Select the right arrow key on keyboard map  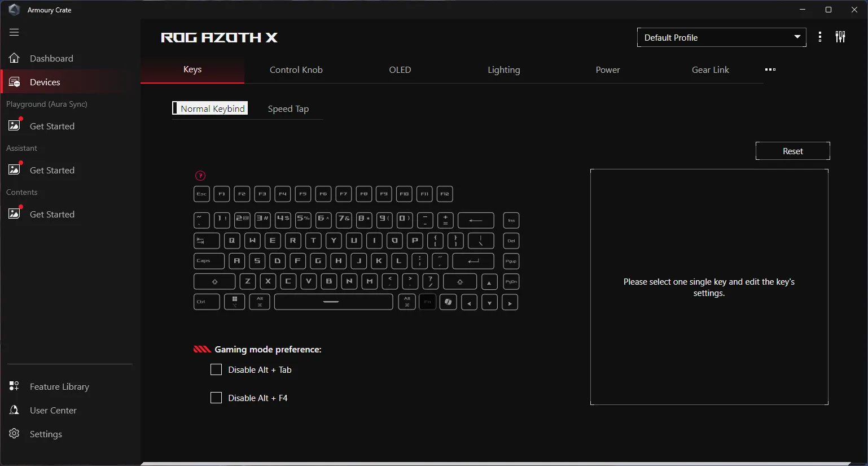[x=510, y=302]
